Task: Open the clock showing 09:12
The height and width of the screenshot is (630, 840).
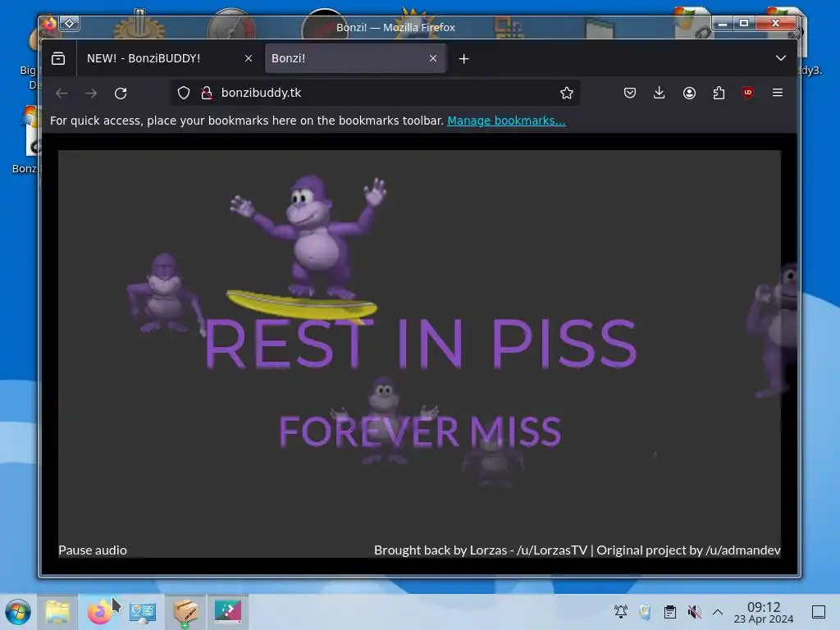Action: (x=764, y=612)
